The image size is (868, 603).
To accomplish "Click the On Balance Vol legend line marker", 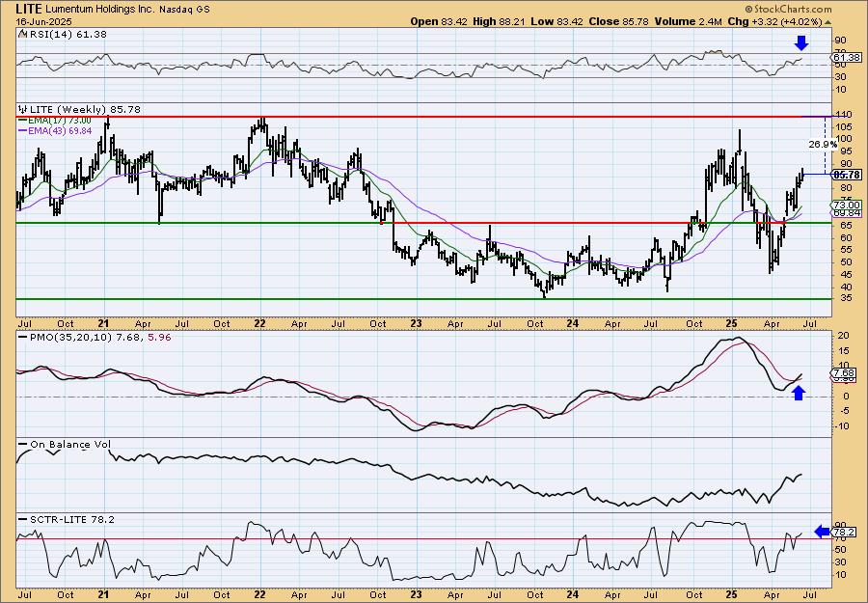I will [23, 444].
